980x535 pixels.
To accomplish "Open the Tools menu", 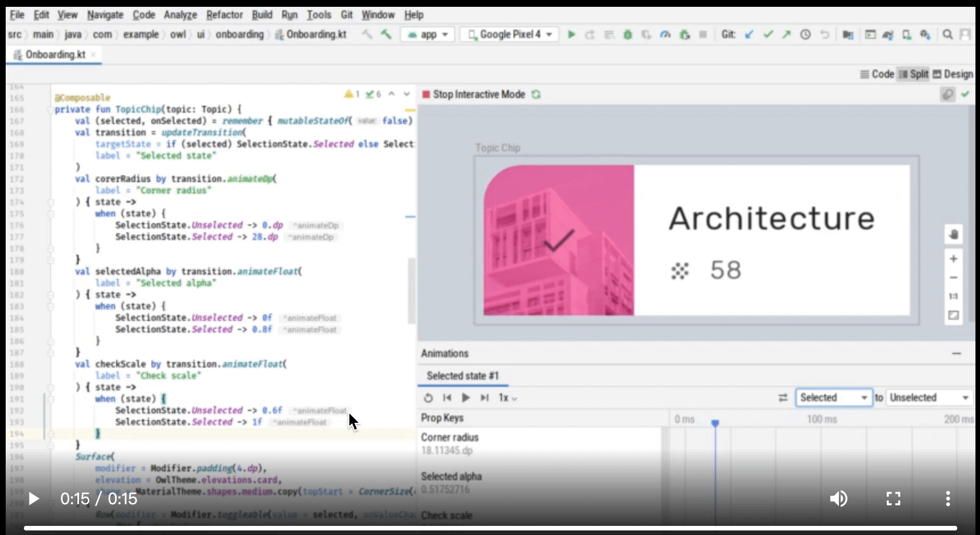I will 319,15.
